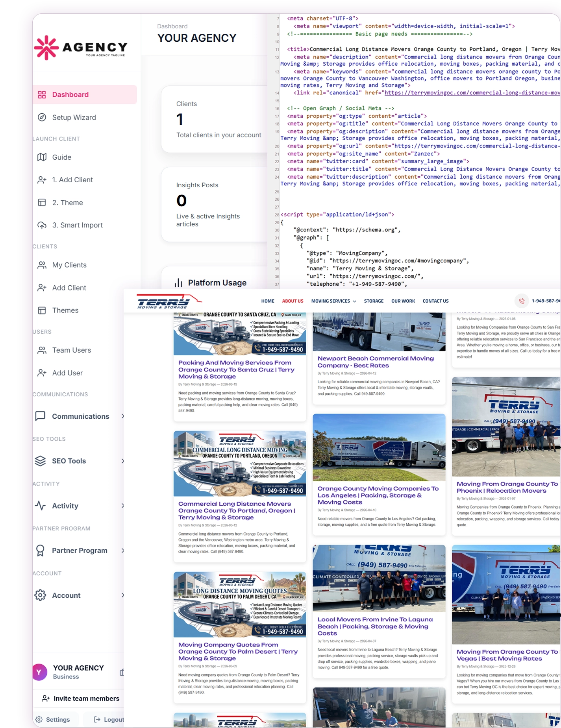
Task: Click the Partner Program badge icon
Action: point(40,551)
